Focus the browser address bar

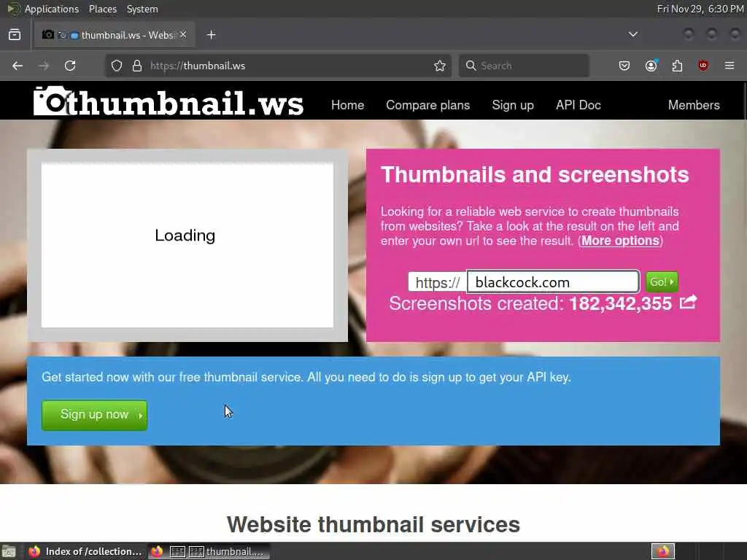click(278, 66)
